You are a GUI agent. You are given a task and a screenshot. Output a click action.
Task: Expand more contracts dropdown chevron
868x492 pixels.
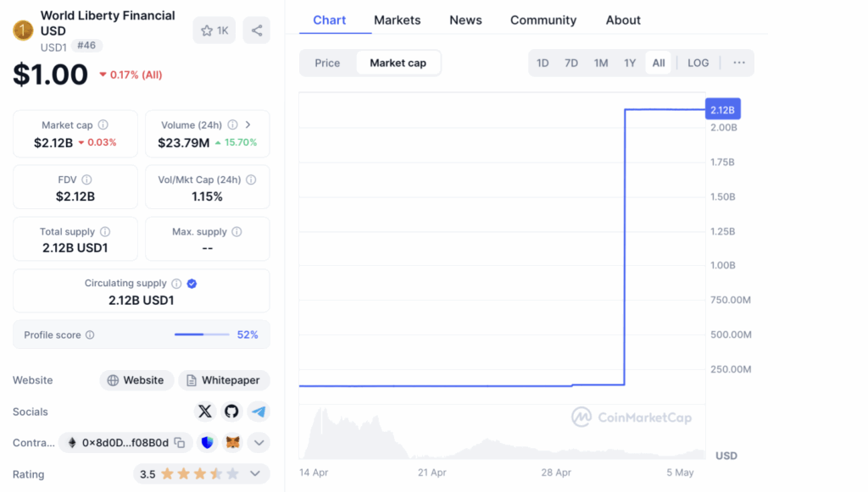click(x=259, y=443)
